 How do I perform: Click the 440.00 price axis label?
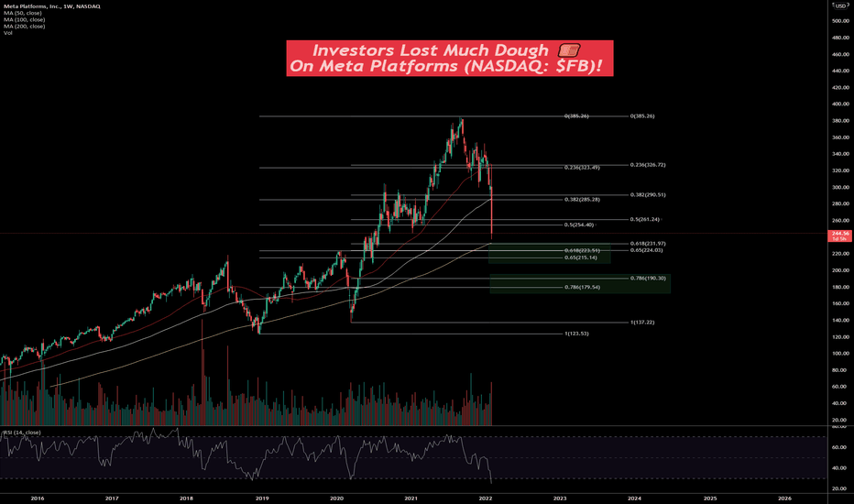click(x=840, y=71)
